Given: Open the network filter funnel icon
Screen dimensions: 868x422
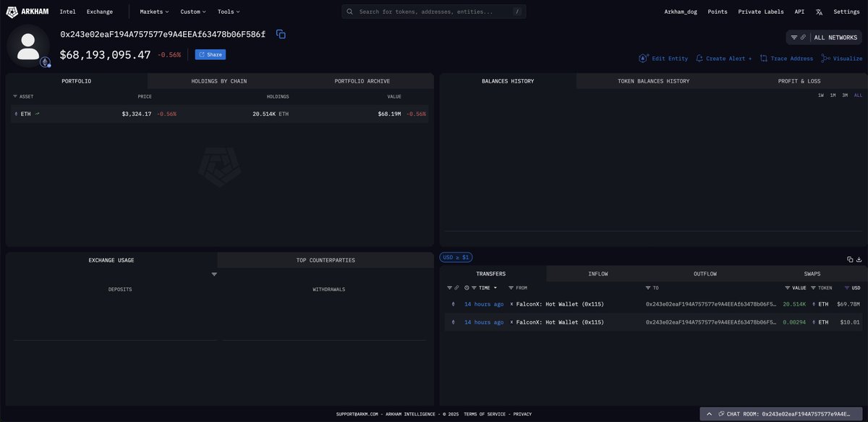Looking at the screenshot, I should [x=794, y=37].
